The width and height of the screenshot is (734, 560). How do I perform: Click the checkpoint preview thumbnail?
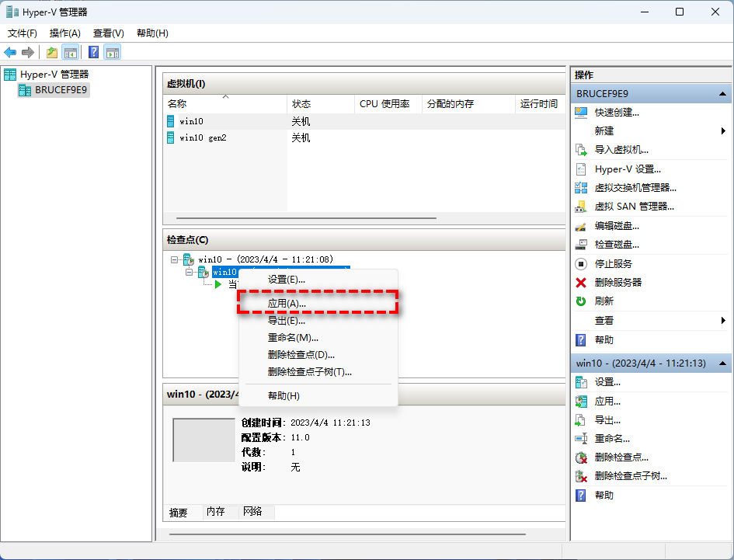point(204,440)
